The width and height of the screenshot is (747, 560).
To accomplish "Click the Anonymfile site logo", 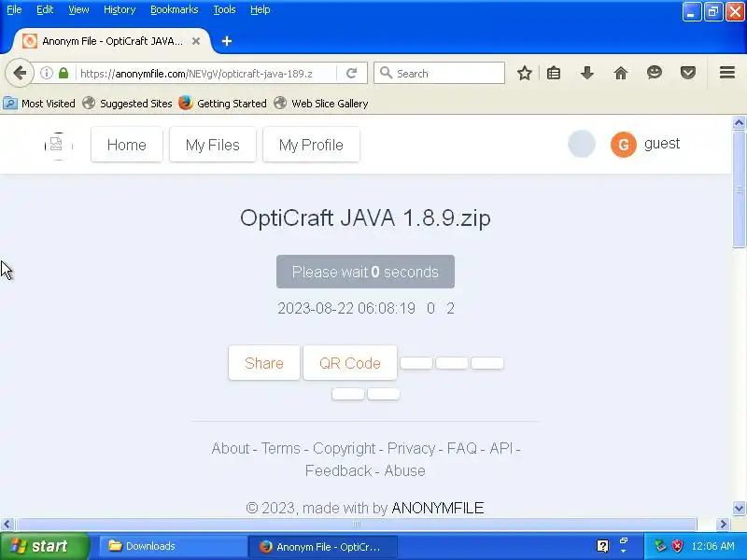I will click(58, 146).
